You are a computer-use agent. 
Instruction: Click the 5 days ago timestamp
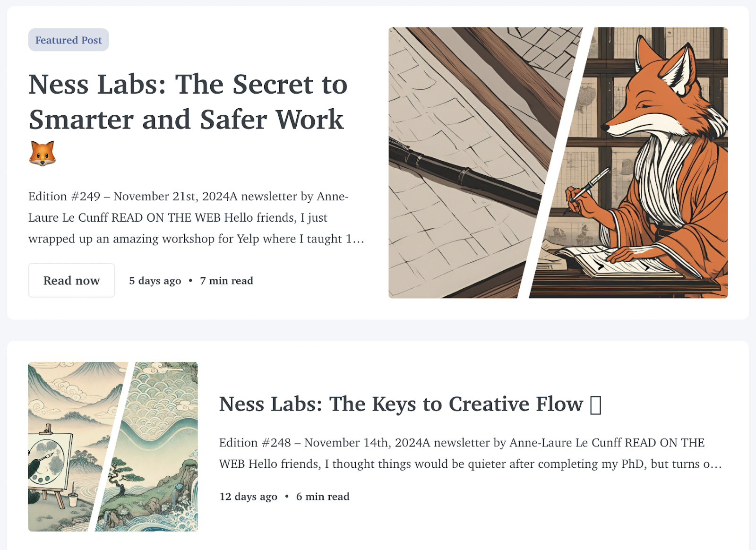[155, 280]
